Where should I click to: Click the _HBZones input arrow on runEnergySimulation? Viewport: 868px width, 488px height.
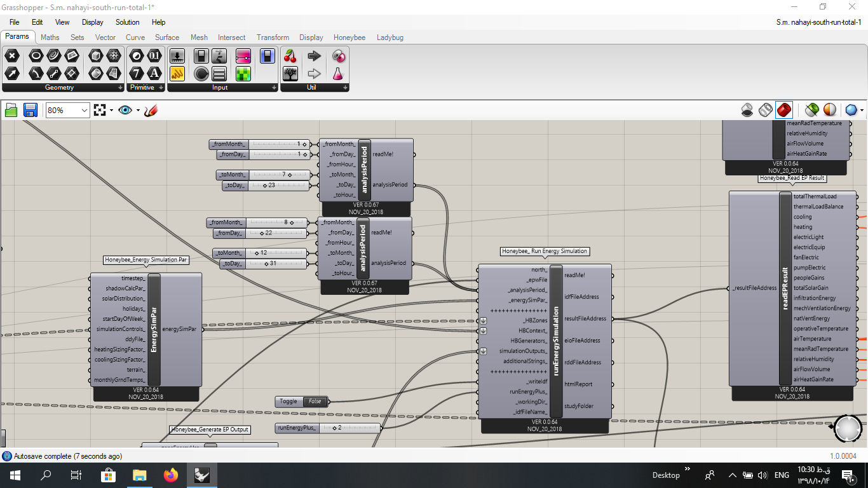pos(483,321)
